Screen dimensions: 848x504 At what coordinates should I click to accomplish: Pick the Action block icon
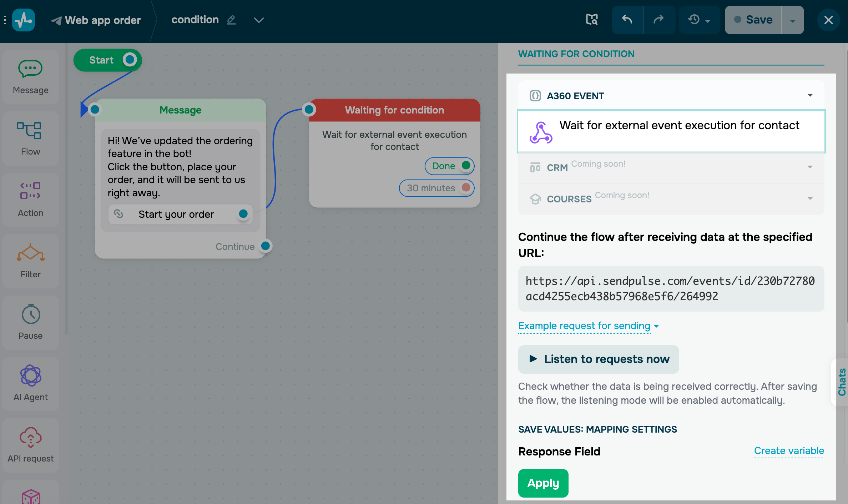[30, 191]
